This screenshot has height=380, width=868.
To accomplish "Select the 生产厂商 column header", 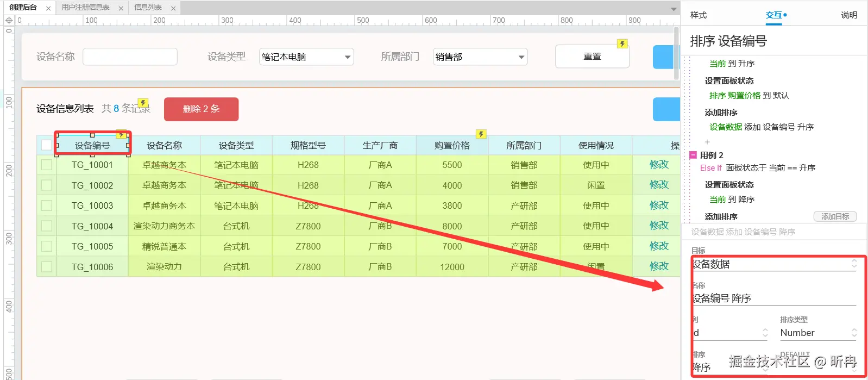I will click(x=380, y=145).
